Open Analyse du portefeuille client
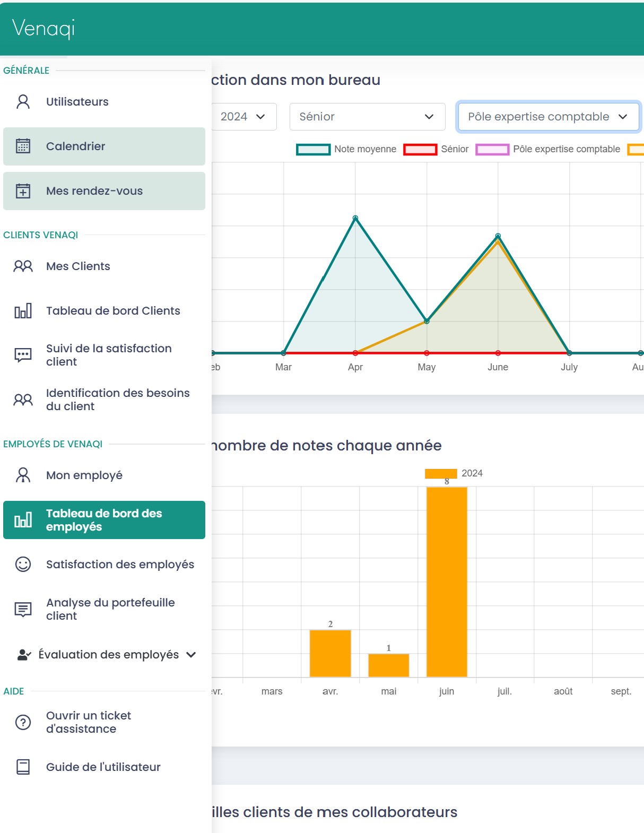This screenshot has height=833, width=644. (104, 609)
